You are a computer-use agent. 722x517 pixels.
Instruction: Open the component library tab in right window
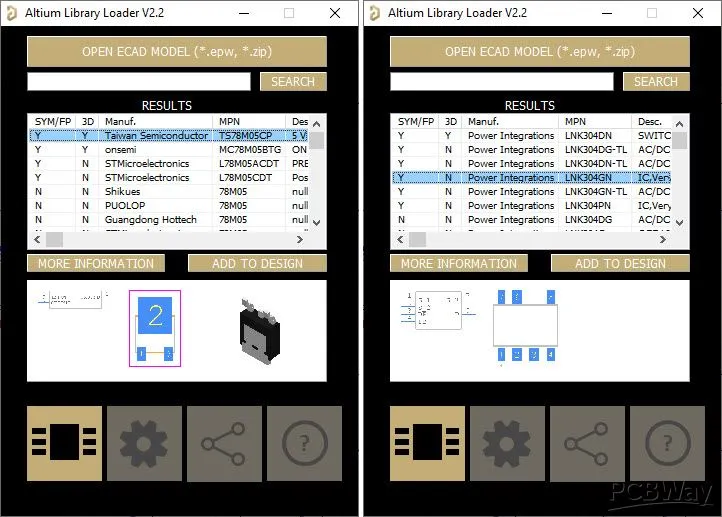point(427,443)
